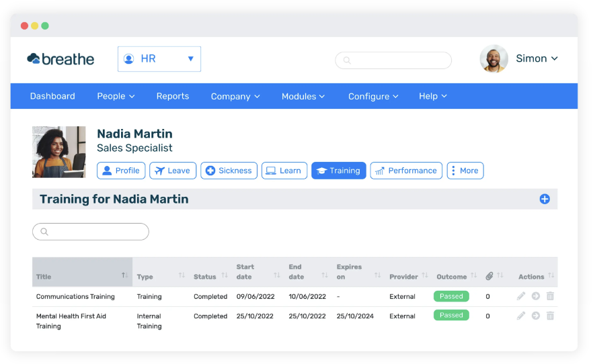This screenshot has width=593, height=364.
Task: Sort the table by Outcome
Action: 456,277
